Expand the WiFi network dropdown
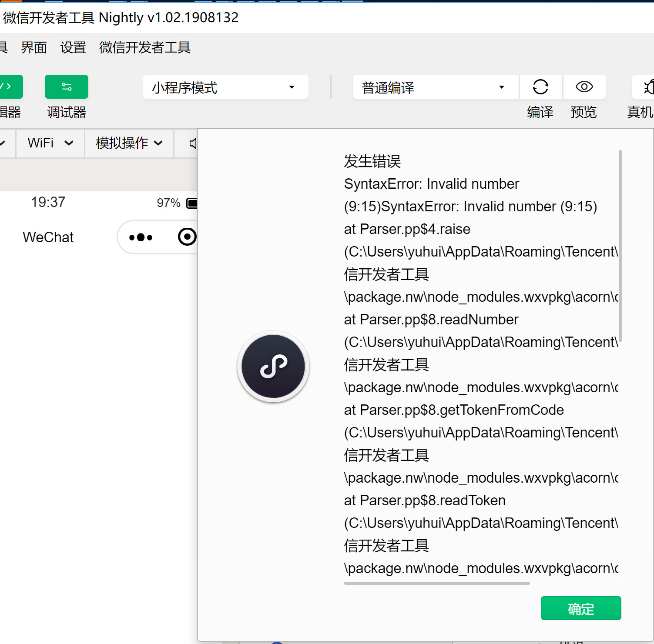 point(50,143)
